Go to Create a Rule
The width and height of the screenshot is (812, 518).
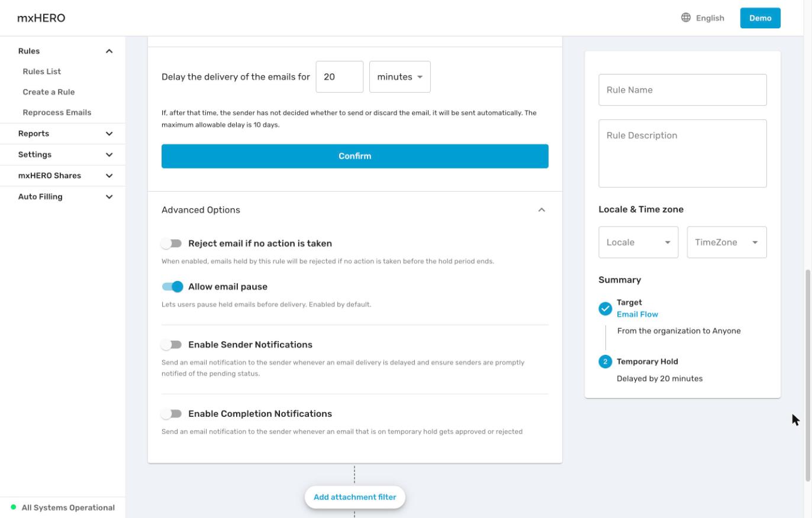coord(49,92)
